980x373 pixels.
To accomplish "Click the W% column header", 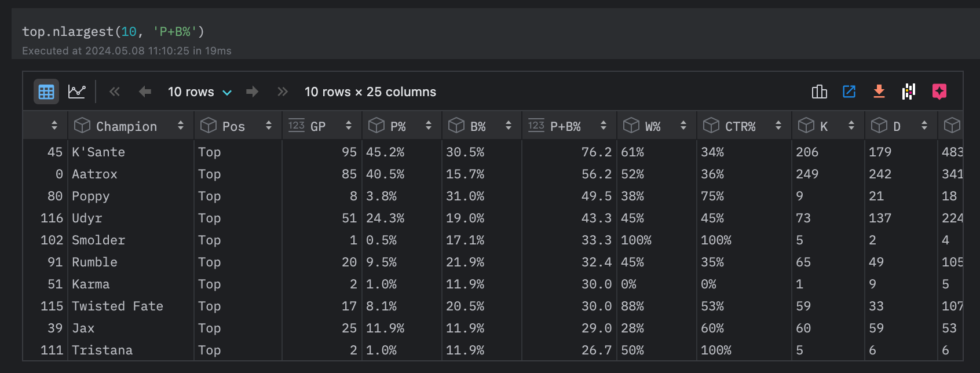I will 652,126.
